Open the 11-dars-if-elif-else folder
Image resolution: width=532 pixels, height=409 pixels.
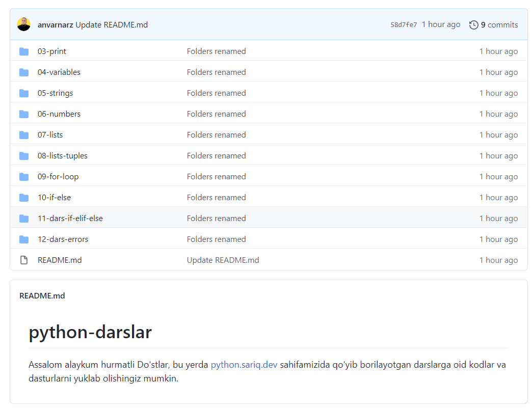70,219
